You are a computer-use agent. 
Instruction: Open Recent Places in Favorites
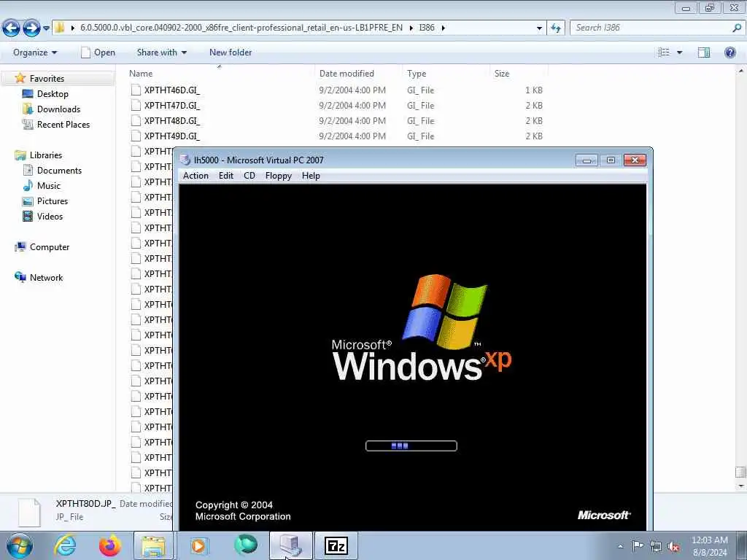click(x=63, y=124)
